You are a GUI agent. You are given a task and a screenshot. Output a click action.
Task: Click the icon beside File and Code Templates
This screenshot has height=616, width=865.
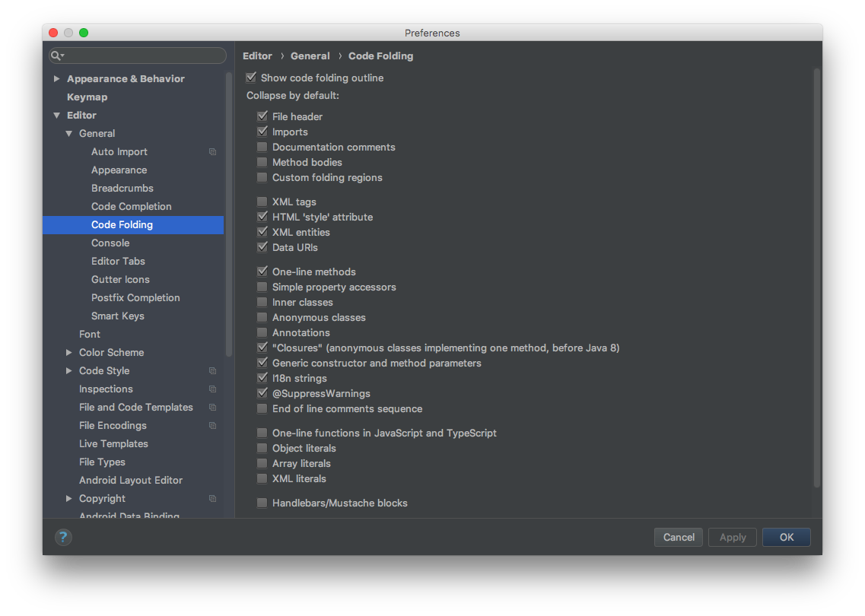[x=212, y=408]
